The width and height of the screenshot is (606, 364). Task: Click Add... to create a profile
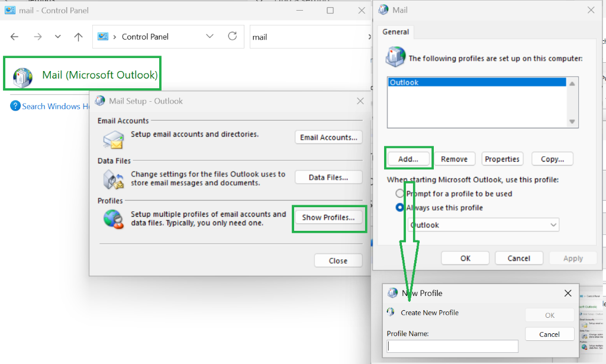(x=408, y=159)
